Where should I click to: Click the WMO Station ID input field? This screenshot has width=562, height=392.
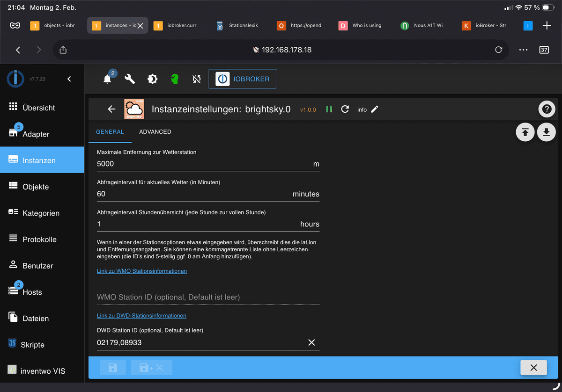[x=208, y=297]
